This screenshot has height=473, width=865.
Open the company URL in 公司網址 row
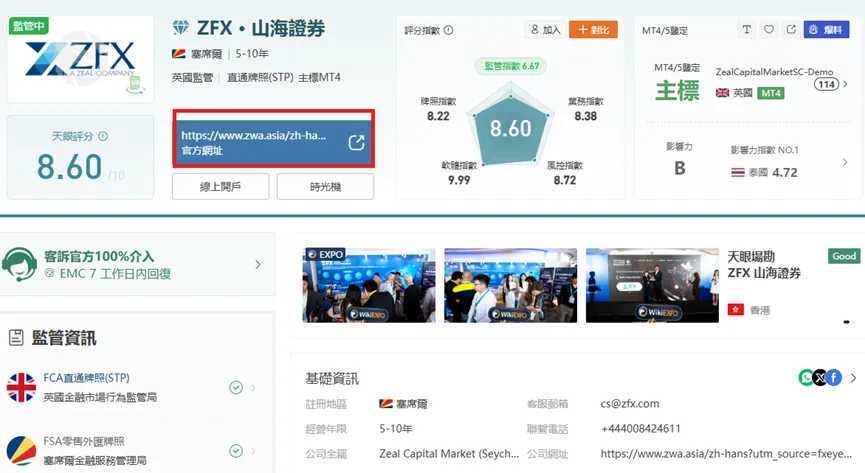[x=726, y=454]
